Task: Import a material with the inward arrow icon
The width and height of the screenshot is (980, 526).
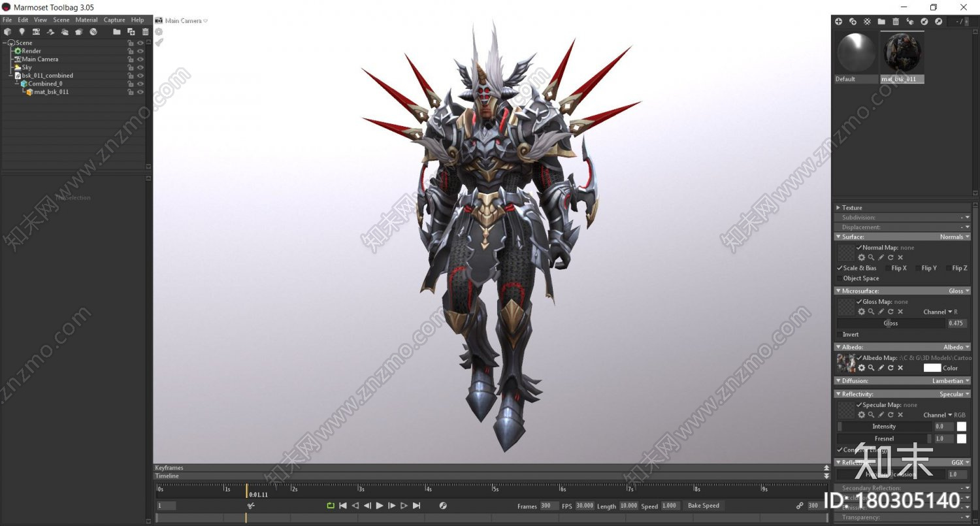Action: coord(924,22)
